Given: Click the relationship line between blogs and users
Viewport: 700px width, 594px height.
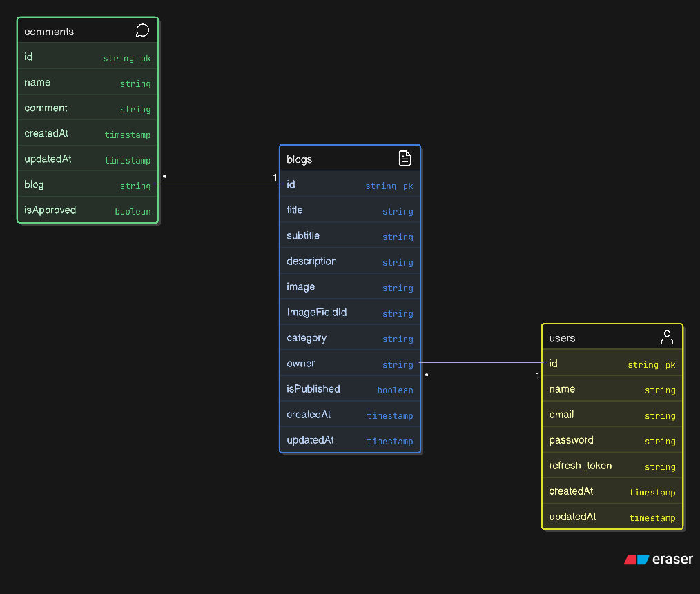Looking at the screenshot, I should click(483, 363).
